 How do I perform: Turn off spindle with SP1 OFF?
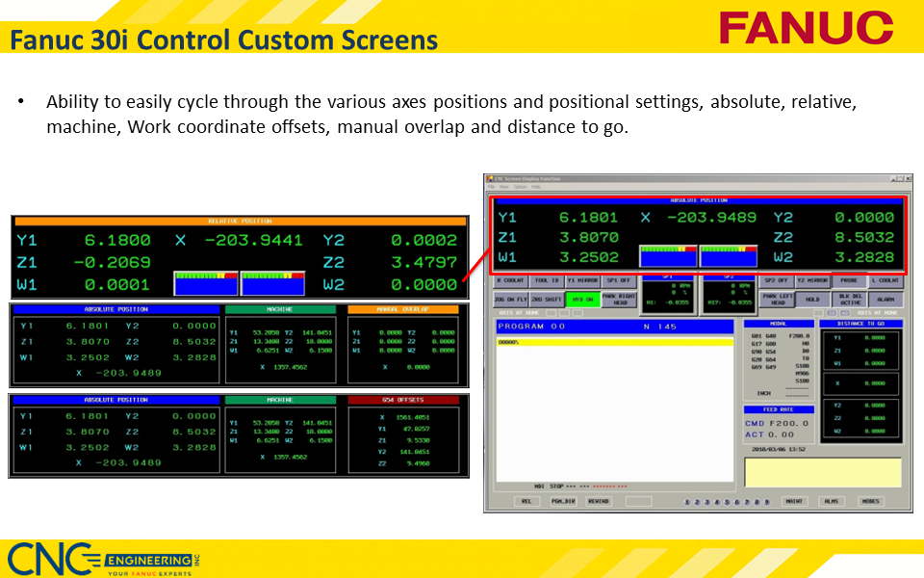pyautogui.click(x=617, y=282)
